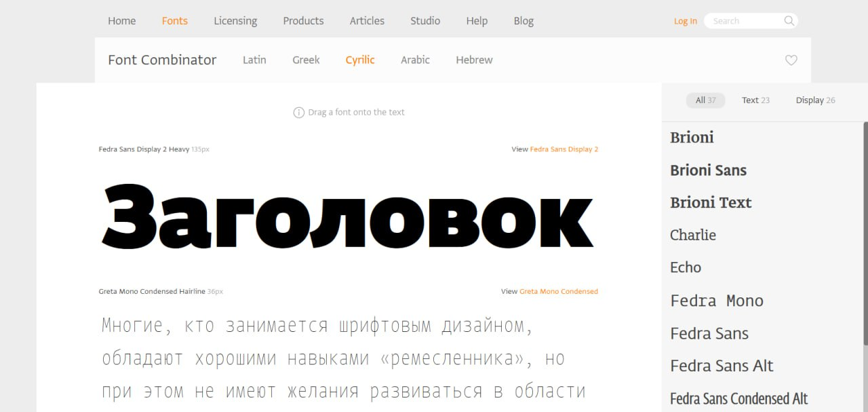
Task: Open the Greta Mono Condensed link
Action: pyautogui.click(x=558, y=292)
